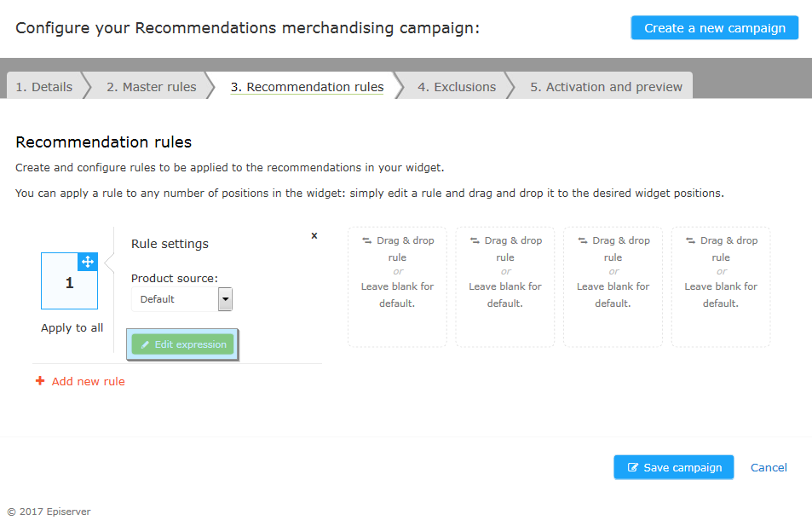Viewport: 812px width, 526px height.
Task: Click the swap icon in first drop slot
Action: pyautogui.click(x=367, y=240)
